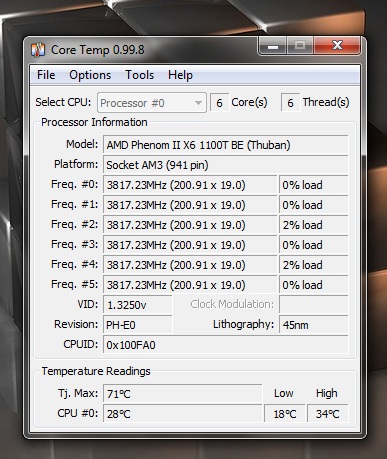Image resolution: width=387 pixels, height=459 pixels.
Task: Click the High temperature value 34°C
Action: 327,414
